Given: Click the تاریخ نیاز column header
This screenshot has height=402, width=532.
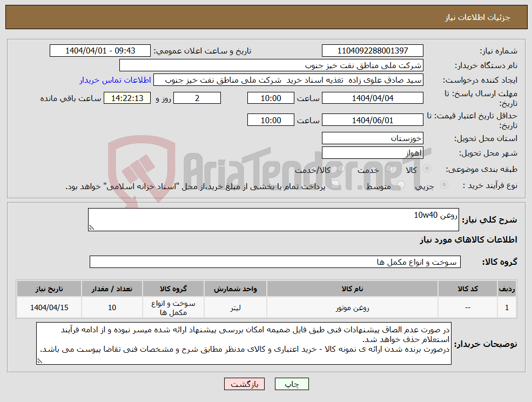Looking at the screenshot, I should 49,289.
